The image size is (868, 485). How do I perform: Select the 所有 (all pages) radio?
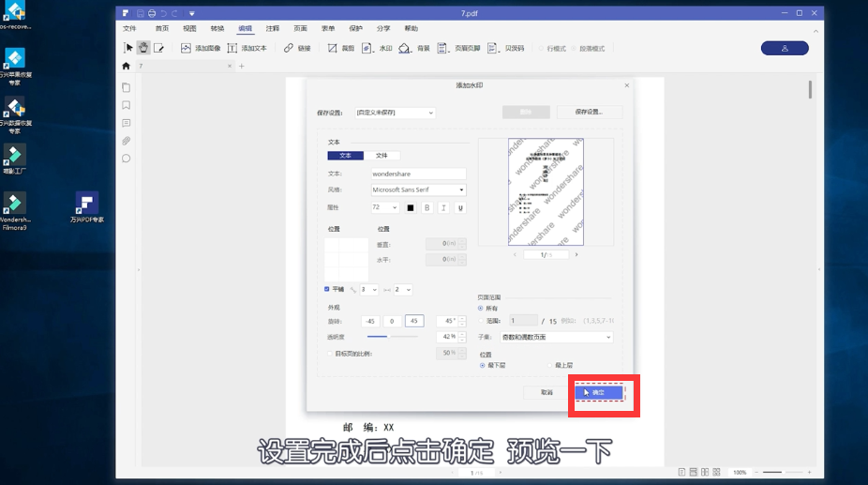tap(481, 309)
